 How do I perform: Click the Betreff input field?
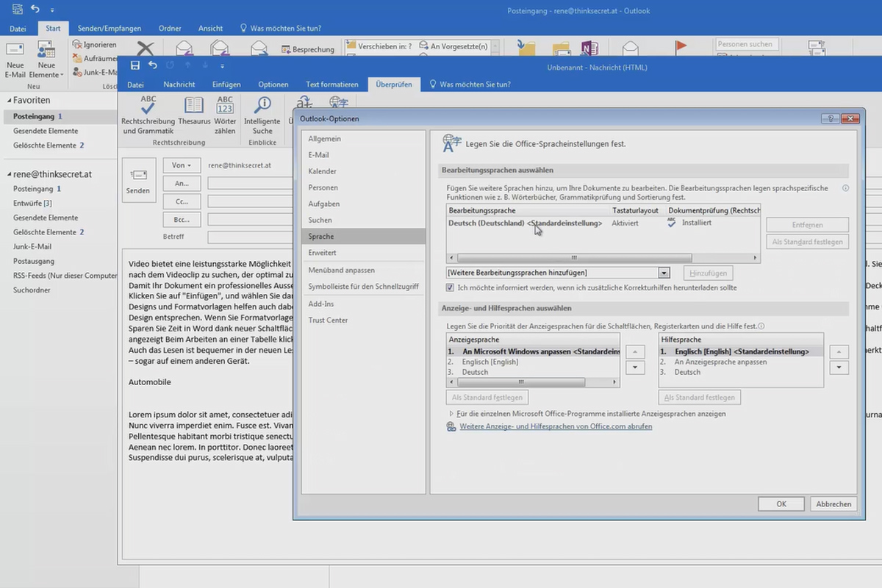(x=250, y=237)
